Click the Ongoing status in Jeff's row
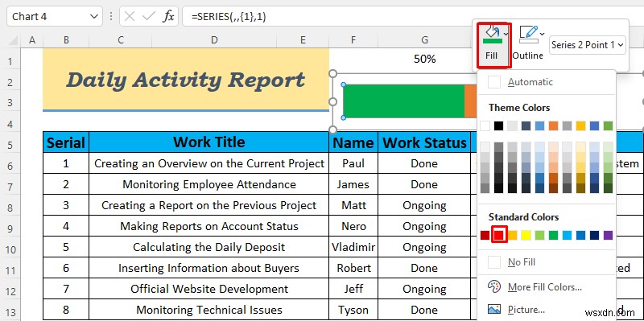Screen dimensions: 644x321 [x=424, y=289]
